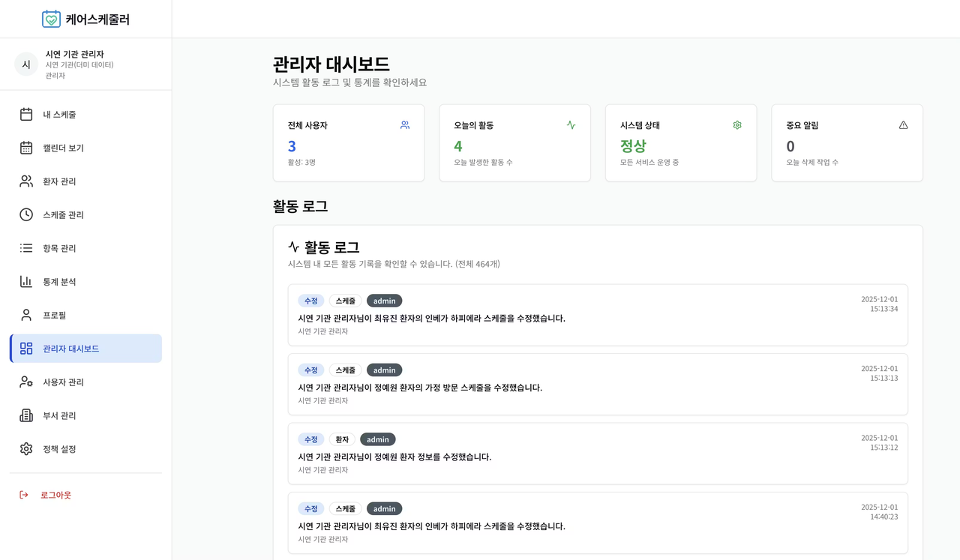The height and width of the screenshot is (560, 960).
Task: Click the gear icon on 시스템 상태 card
Action: coord(736,124)
